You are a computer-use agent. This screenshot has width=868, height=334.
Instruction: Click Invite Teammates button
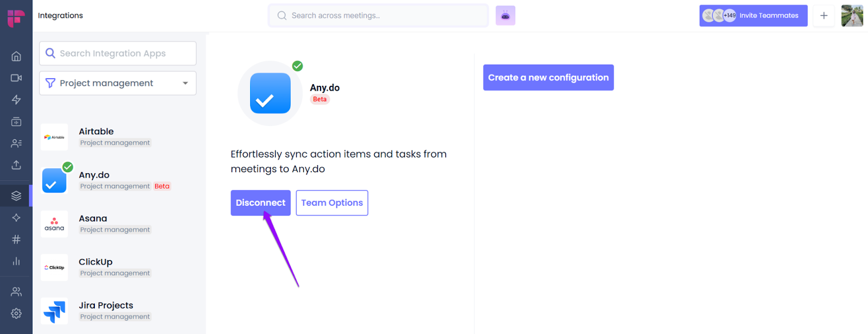point(754,16)
